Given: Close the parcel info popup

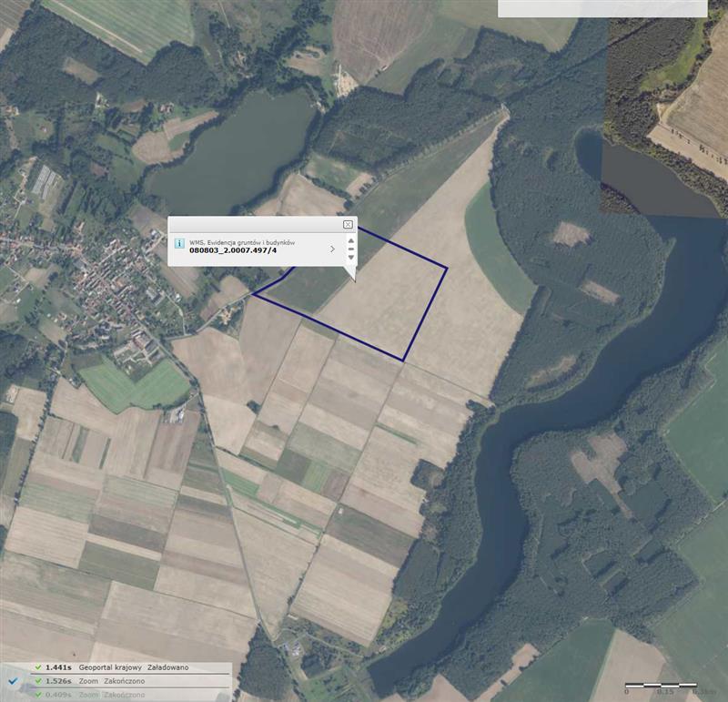Looking at the screenshot, I should pos(348,224).
